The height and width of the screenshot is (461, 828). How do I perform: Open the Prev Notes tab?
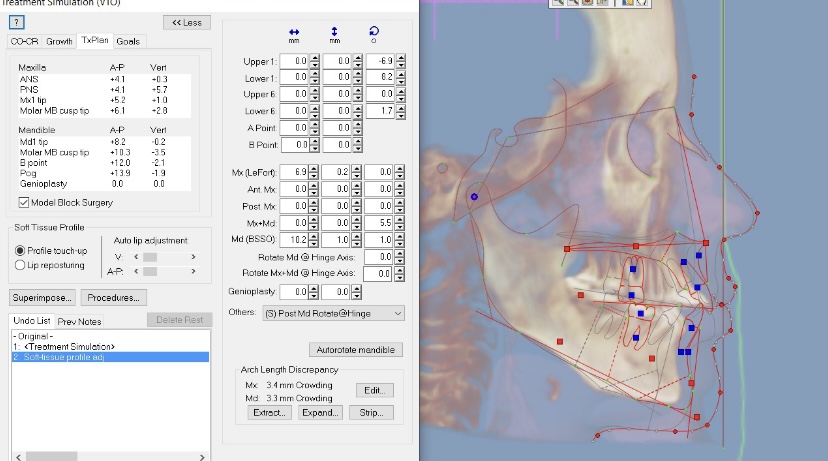click(79, 322)
